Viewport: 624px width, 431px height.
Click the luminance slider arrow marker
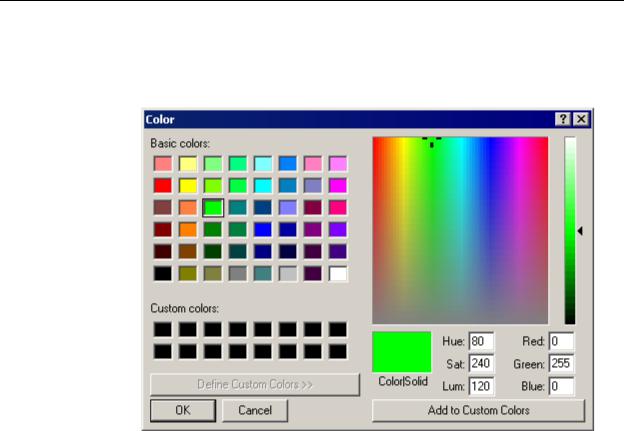coord(580,231)
